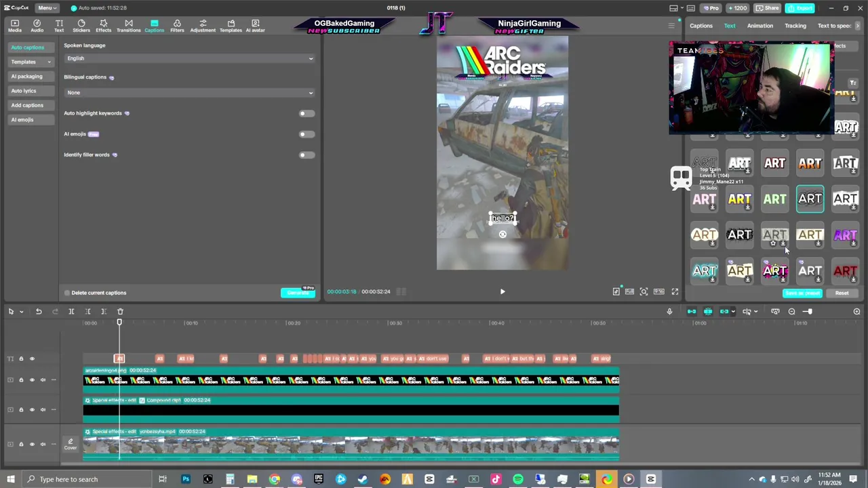This screenshot has height=488, width=868.
Task: Toggle Identify filler words switch
Action: pos(306,155)
